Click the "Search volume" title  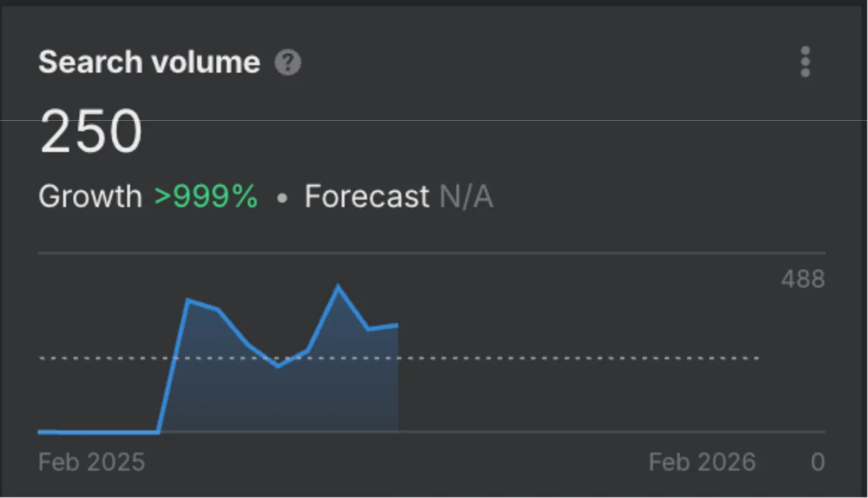pyautogui.click(x=149, y=62)
